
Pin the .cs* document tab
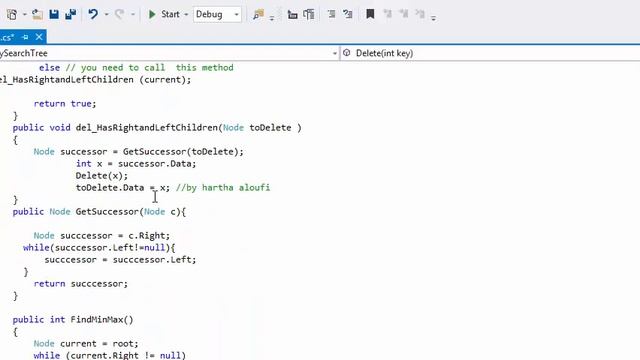click(x=25, y=37)
